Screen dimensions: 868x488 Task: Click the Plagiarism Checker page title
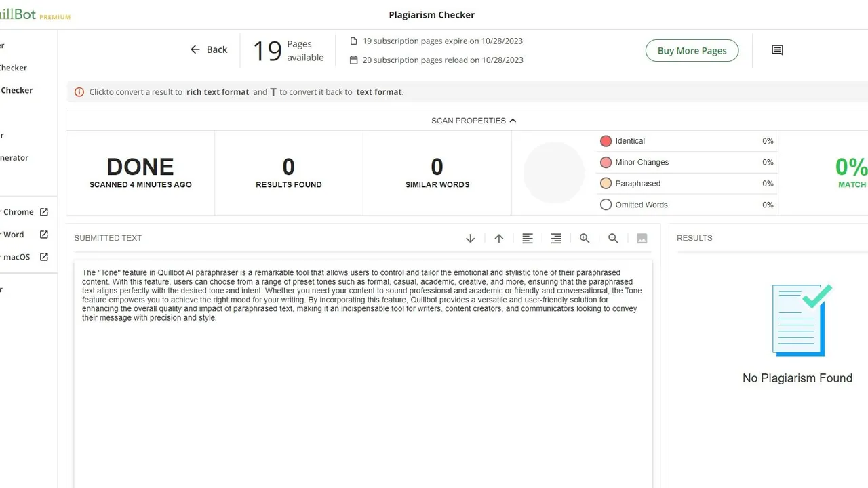pyautogui.click(x=431, y=15)
